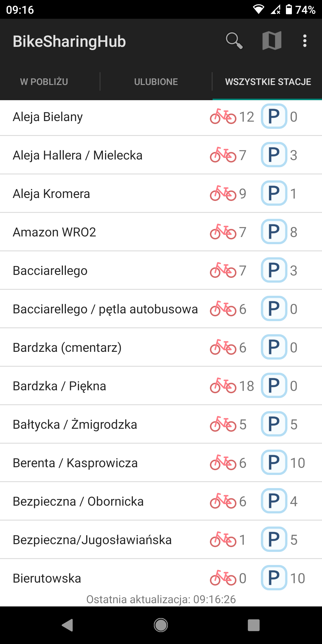Tap the parking icon for Bierutowska
The height and width of the screenshot is (644, 322).
[x=274, y=578]
